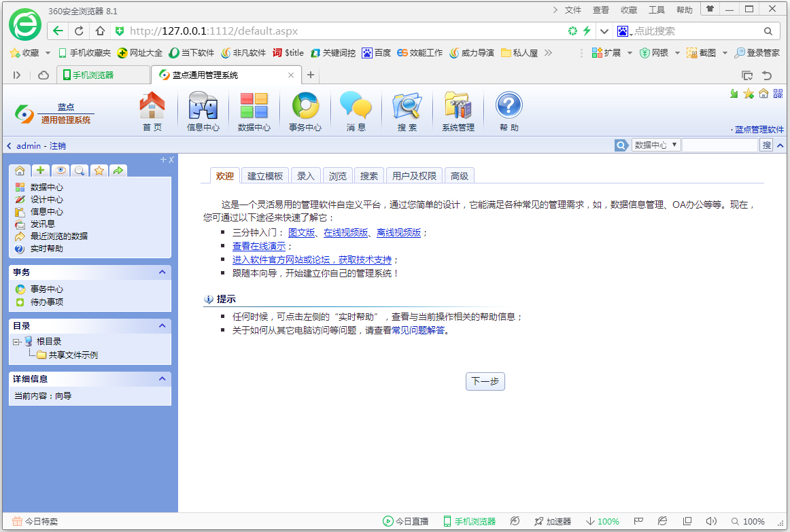Switch to the 搜索 wizard tab
The height and width of the screenshot is (532, 790).
coord(368,176)
